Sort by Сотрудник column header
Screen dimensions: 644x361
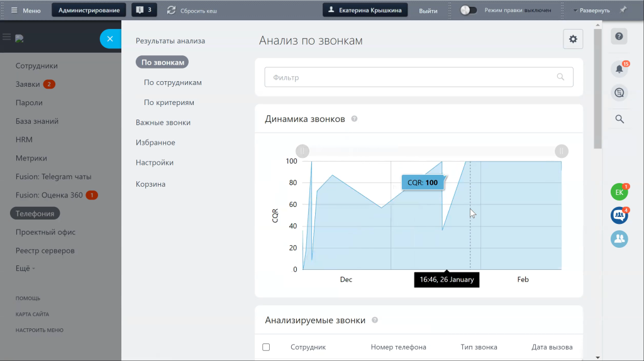308,347
